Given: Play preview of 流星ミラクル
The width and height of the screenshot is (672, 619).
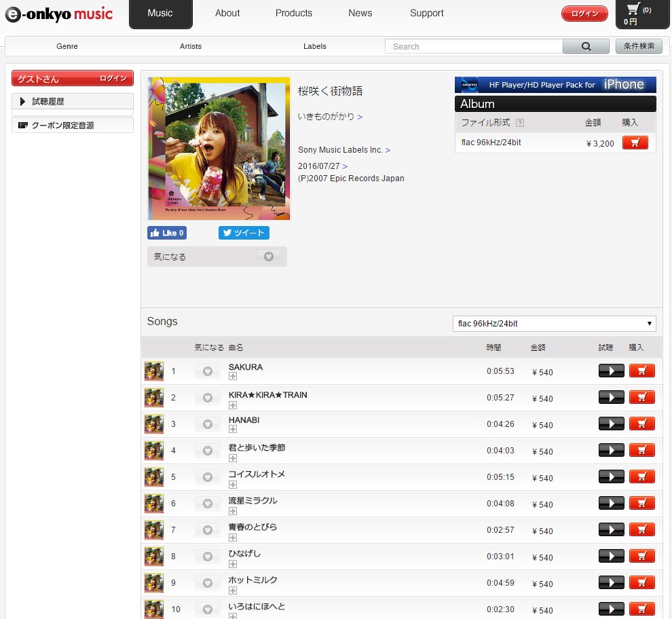Looking at the screenshot, I should pyautogui.click(x=611, y=503).
